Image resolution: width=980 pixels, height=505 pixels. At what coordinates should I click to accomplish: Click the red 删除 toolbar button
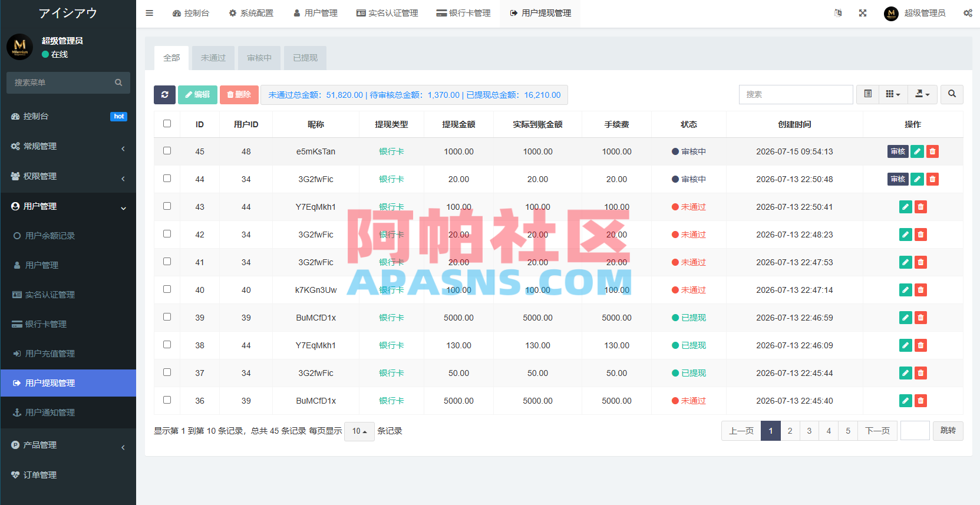click(x=239, y=94)
